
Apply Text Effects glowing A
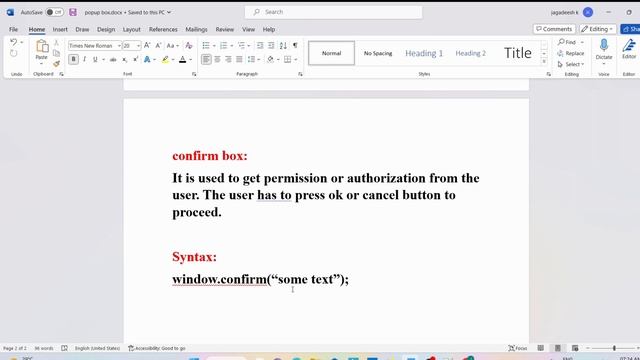click(147, 60)
